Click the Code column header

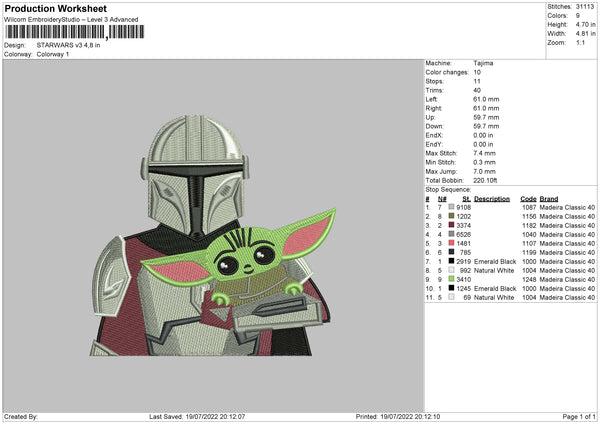point(528,198)
